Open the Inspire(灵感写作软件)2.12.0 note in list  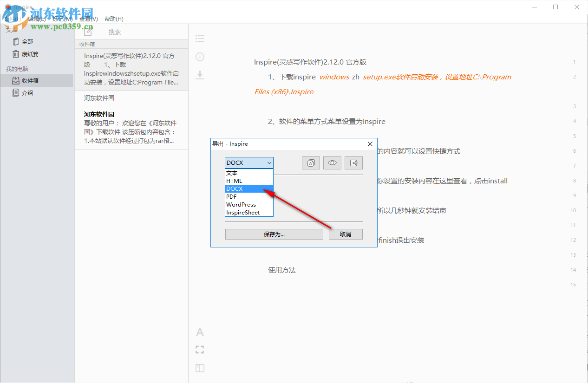[131, 69]
